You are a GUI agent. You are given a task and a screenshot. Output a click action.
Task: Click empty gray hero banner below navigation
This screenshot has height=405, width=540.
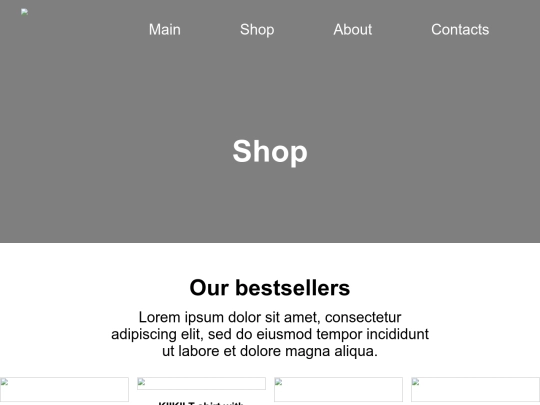coord(270,86)
